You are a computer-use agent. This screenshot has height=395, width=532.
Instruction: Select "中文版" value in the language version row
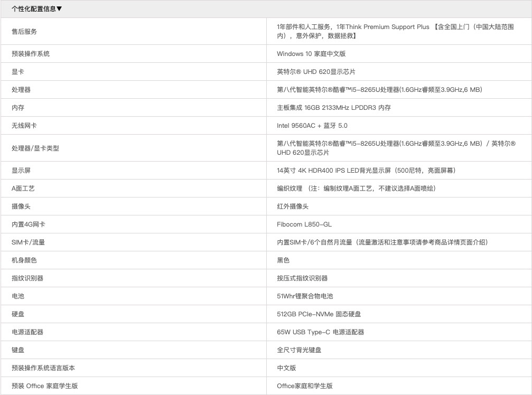[286, 368]
